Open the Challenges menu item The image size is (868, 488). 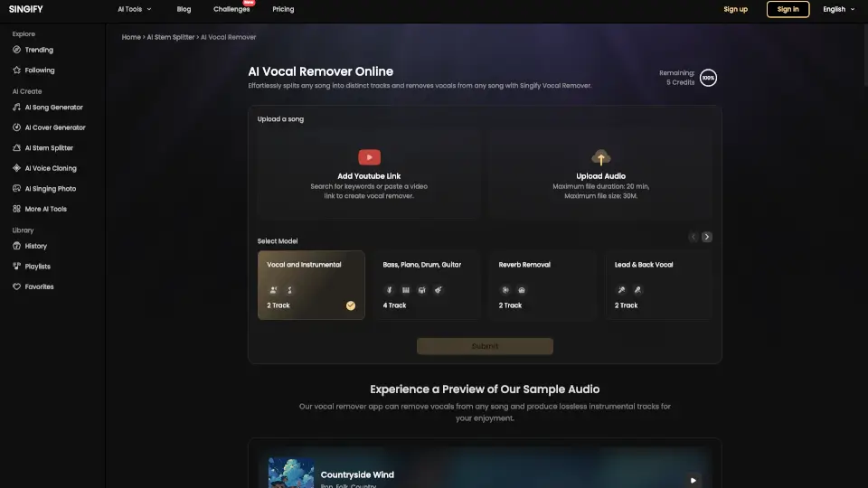click(231, 9)
